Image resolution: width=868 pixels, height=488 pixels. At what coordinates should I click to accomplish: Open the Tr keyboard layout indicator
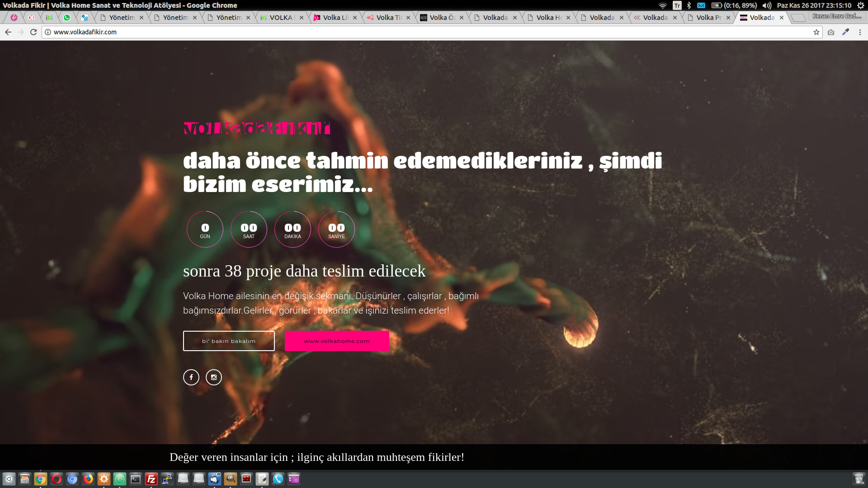pos(677,5)
